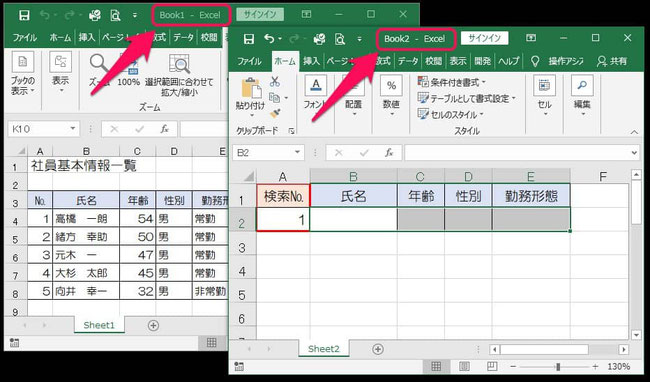Click the Format Painter brush icon in Book2
The image size is (650, 382).
275,113
